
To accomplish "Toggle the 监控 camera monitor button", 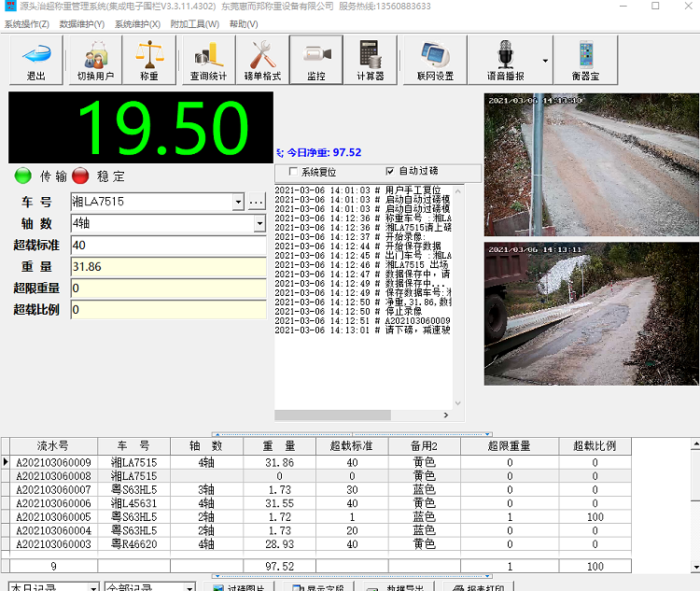I will (x=316, y=60).
